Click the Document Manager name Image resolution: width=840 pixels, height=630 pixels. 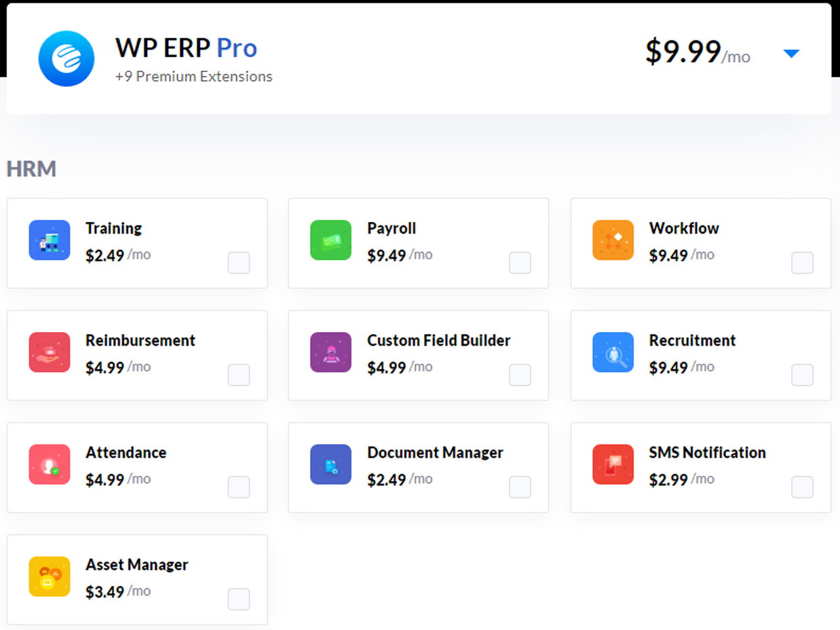(x=436, y=453)
